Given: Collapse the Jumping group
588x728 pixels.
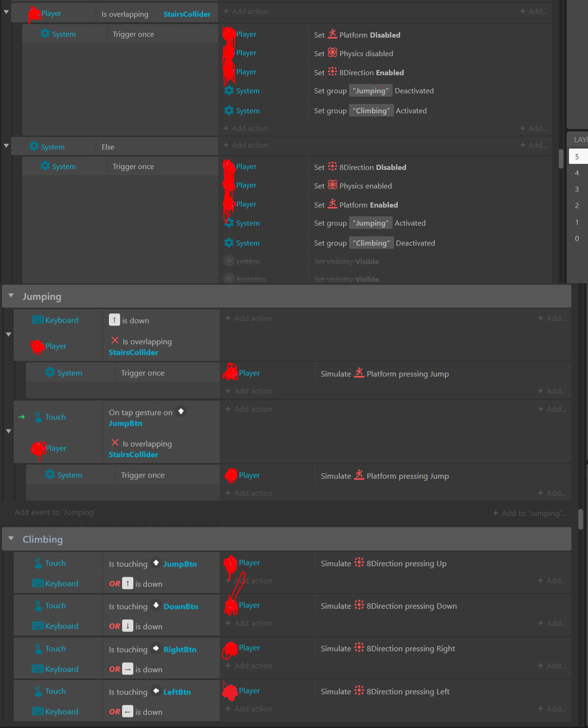Looking at the screenshot, I should tap(11, 295).
